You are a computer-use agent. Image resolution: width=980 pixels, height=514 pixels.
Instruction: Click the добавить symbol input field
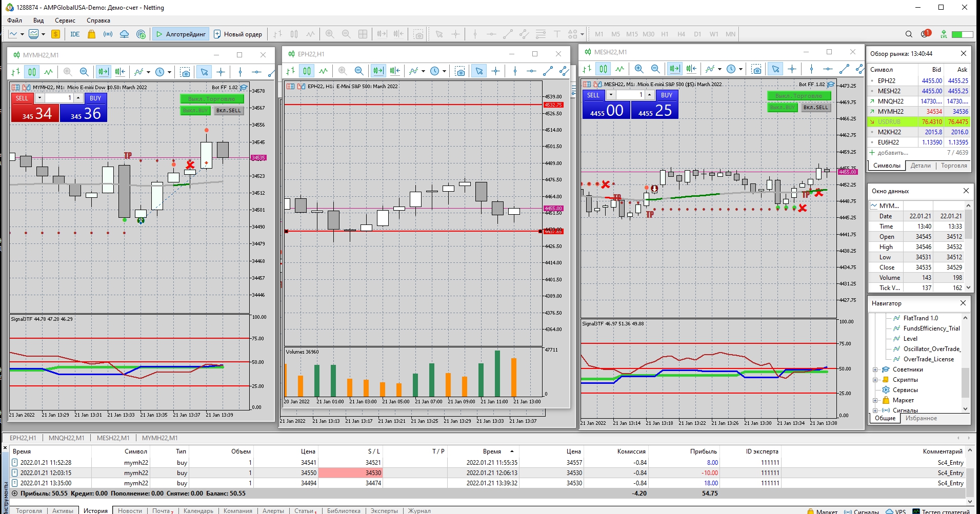(906, 153)
